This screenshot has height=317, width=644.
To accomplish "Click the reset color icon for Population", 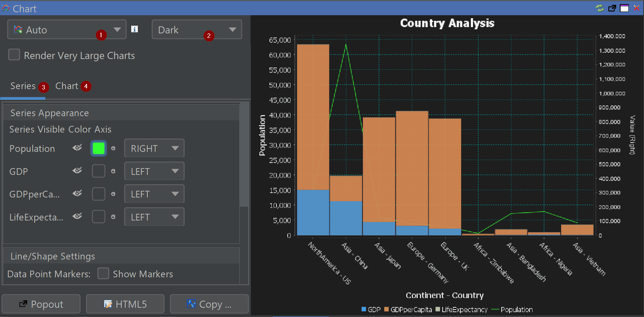I will click(x=113, y=148).
